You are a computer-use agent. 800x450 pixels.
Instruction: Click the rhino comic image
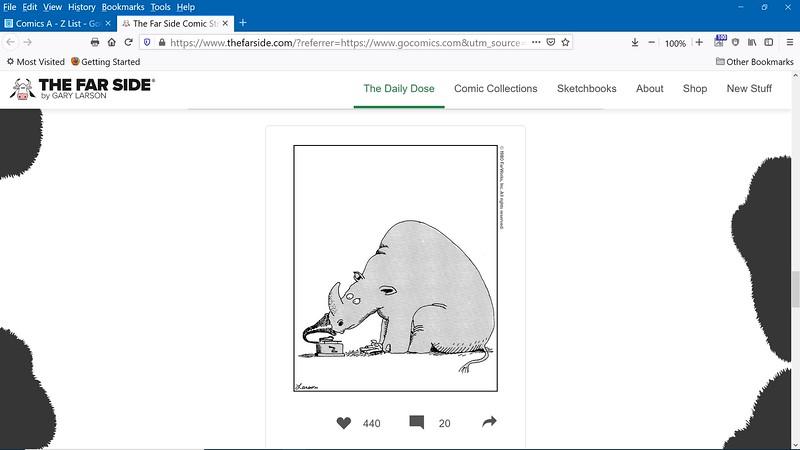coord(395,268)
